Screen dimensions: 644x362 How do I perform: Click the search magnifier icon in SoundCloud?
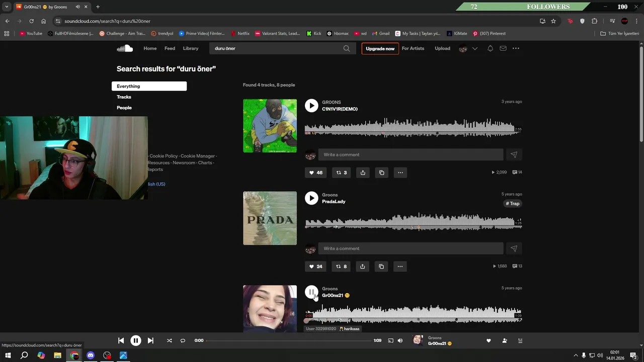click(x=347, y=48)
